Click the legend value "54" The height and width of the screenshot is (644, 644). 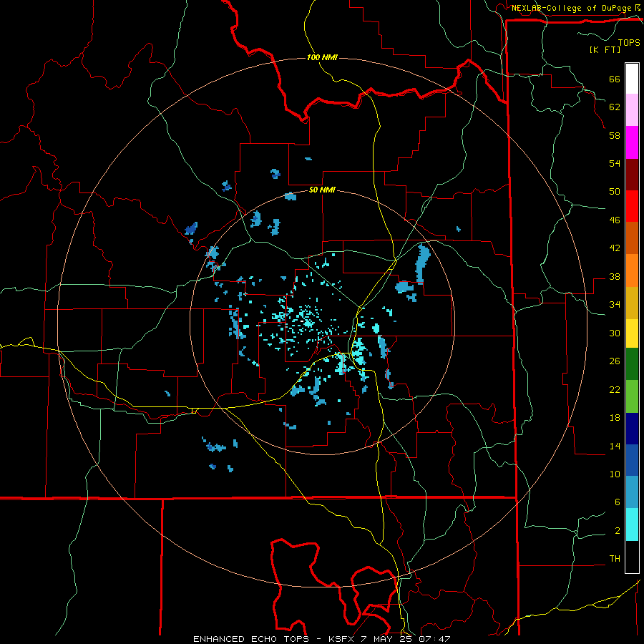click(x=615, y=163)
